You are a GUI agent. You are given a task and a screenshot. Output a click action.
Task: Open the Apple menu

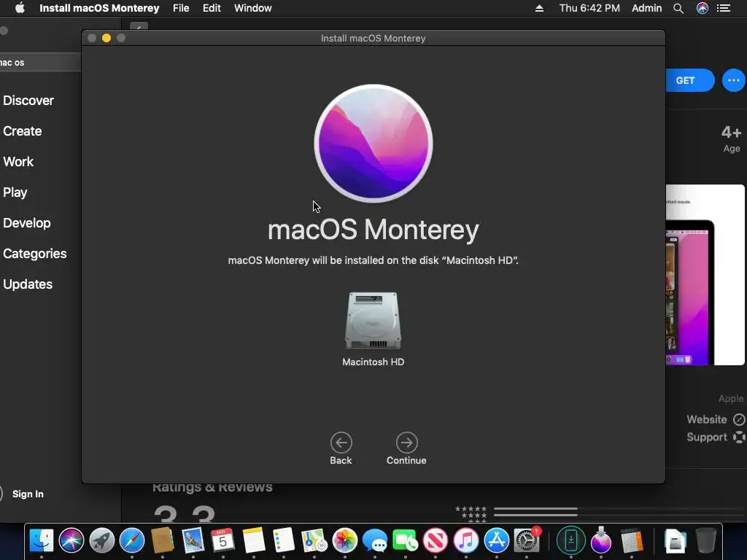pyautogui.click(x=20, y=8)
